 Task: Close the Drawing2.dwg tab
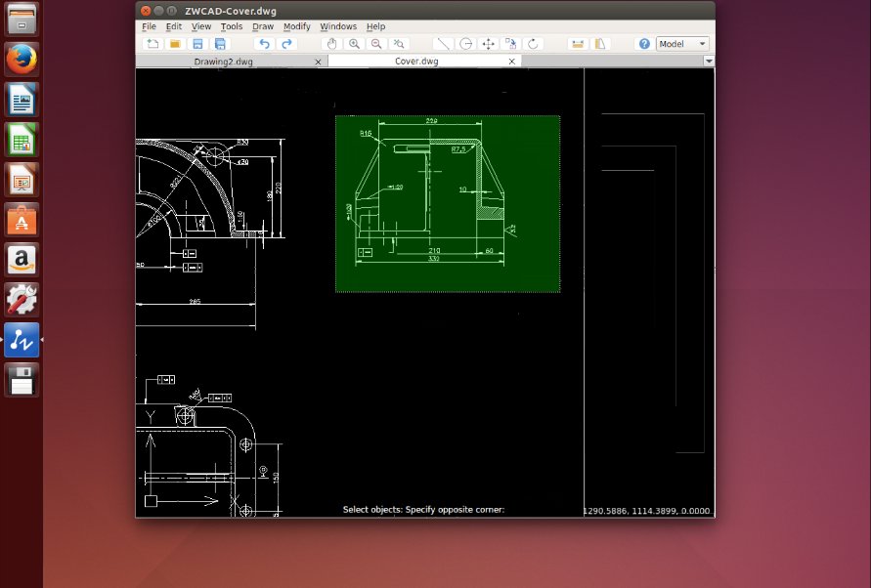point(319,62)
